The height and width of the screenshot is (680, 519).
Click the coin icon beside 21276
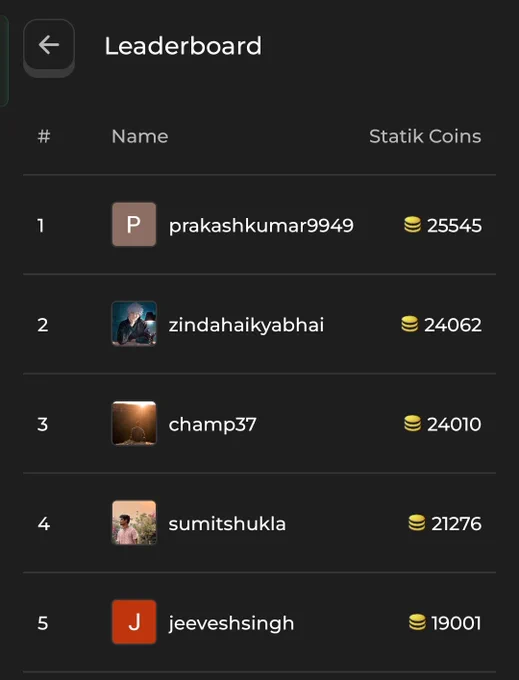(417, 523)
